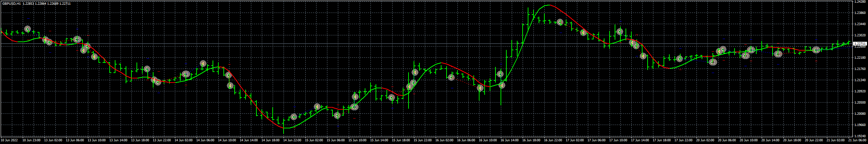Click the 15 Jun 06:00 time label
Screen dimensions: 868x144
click(x=336, y=140)
